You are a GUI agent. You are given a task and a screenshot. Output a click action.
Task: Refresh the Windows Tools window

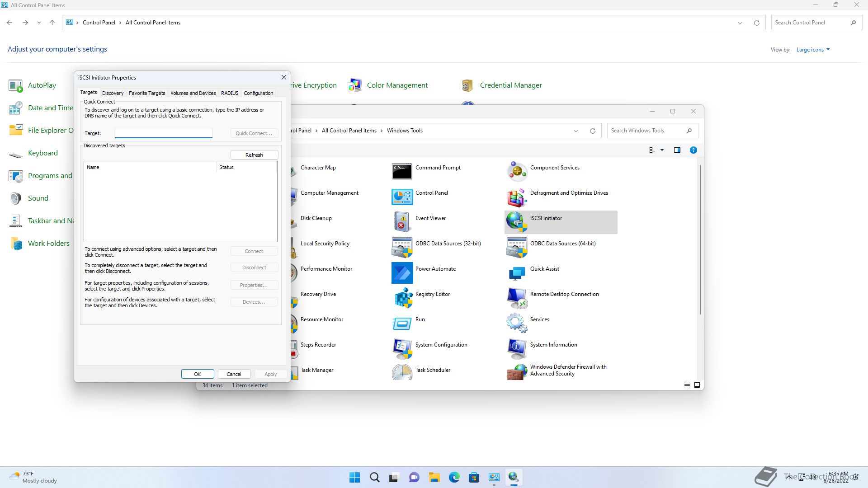coord(592,131)
